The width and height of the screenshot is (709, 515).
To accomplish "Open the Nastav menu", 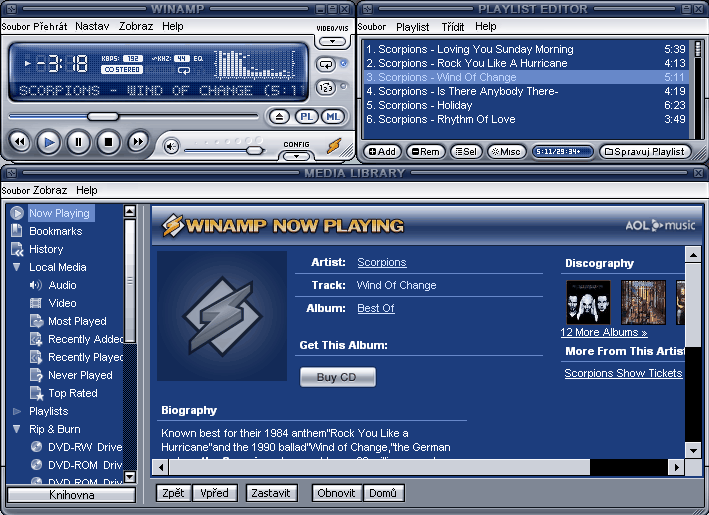I will tap(92, 26).
